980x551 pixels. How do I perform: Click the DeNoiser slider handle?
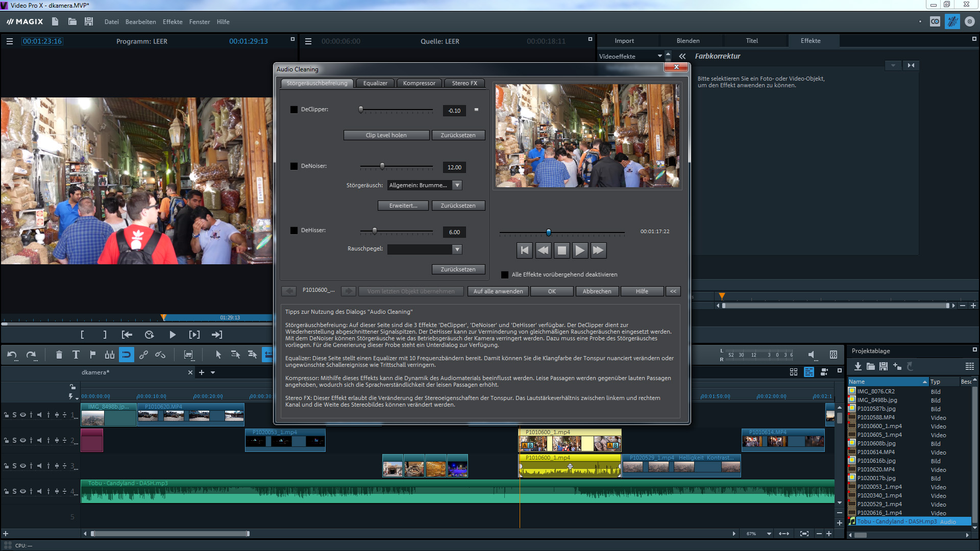tap(382, 166)
